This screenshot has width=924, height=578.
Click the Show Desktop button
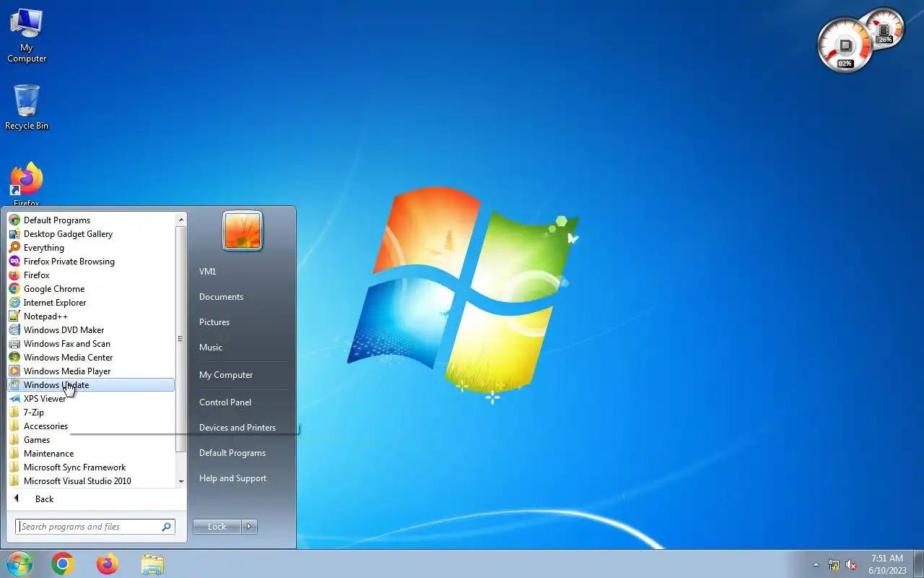point(919,564)
